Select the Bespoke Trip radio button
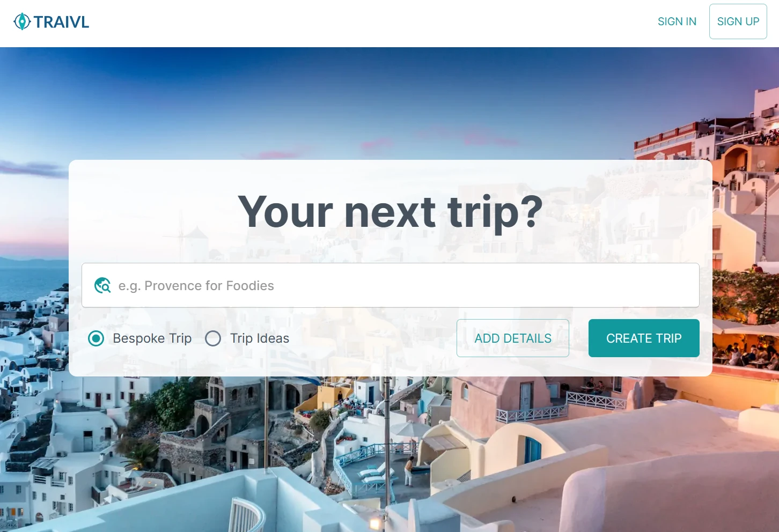This screenshot has height=532, width=779. coord(96,338)
